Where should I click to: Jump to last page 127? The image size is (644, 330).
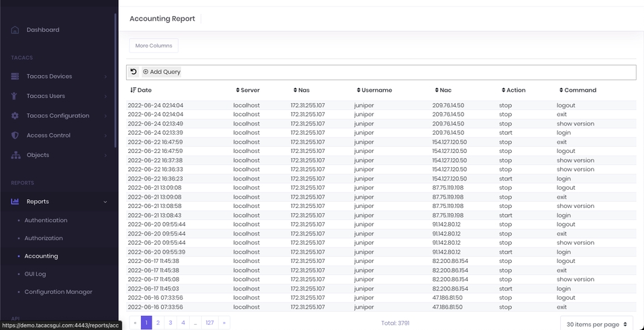click(x=209, y=323)
